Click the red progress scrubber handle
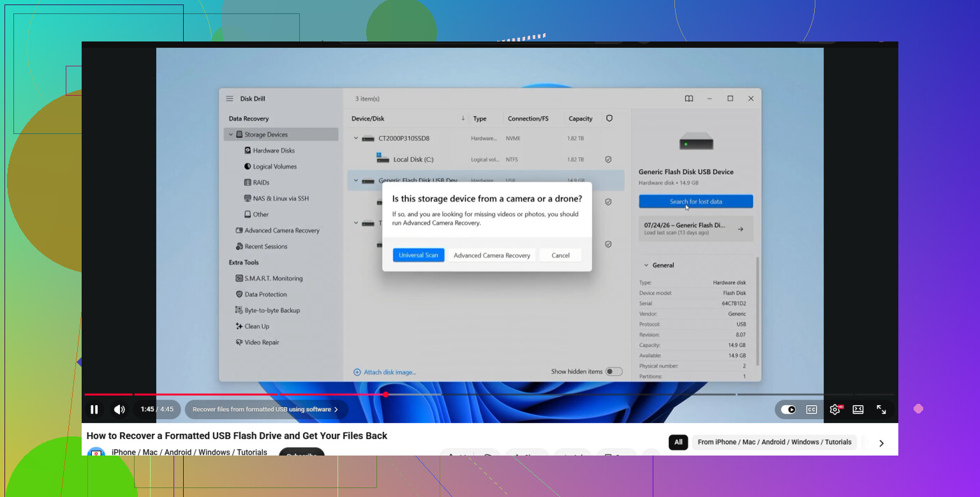This screenshot has width=980, height=497. [385, 394]
